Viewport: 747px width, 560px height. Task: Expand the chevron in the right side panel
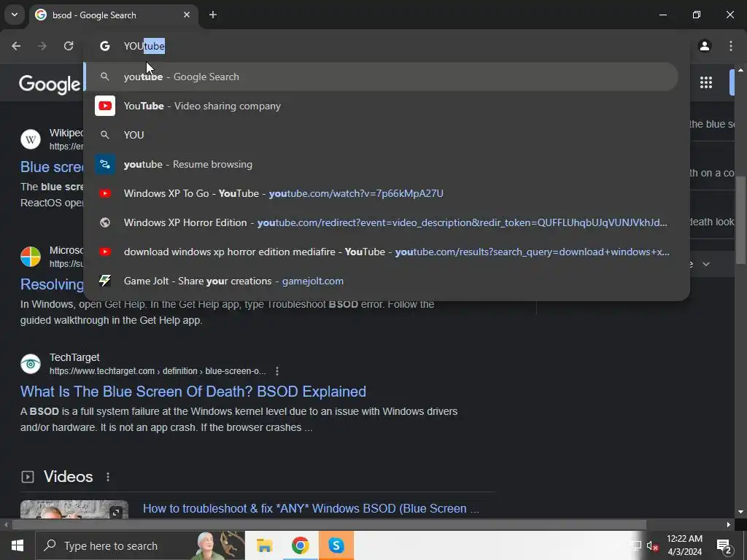(706, 264)
